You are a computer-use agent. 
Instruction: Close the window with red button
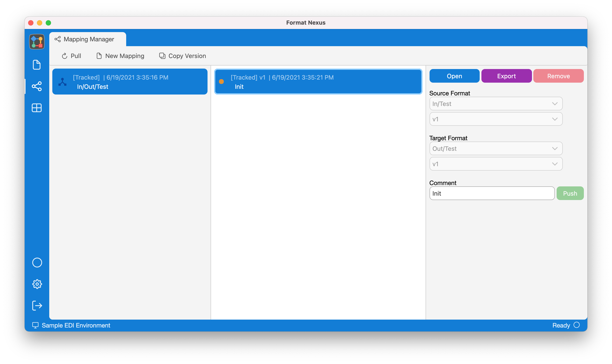(x=31, y=23)
